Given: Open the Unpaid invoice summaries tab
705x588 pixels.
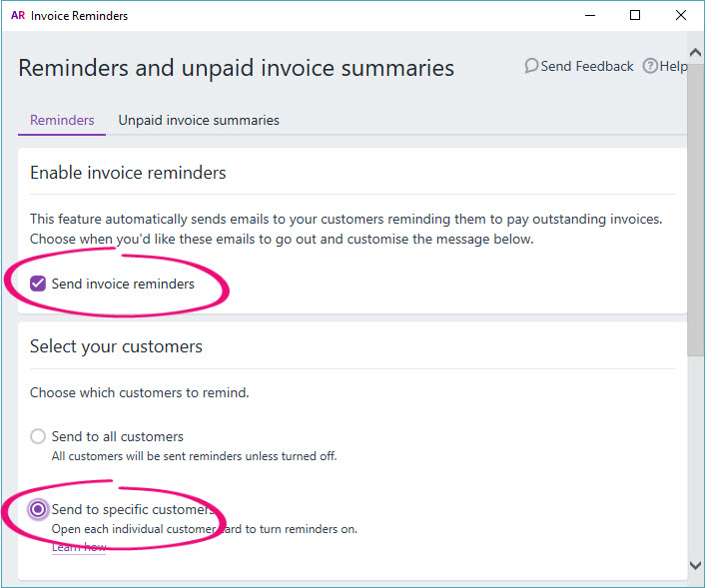Looking at the screenshot, I should click(199, 120).
